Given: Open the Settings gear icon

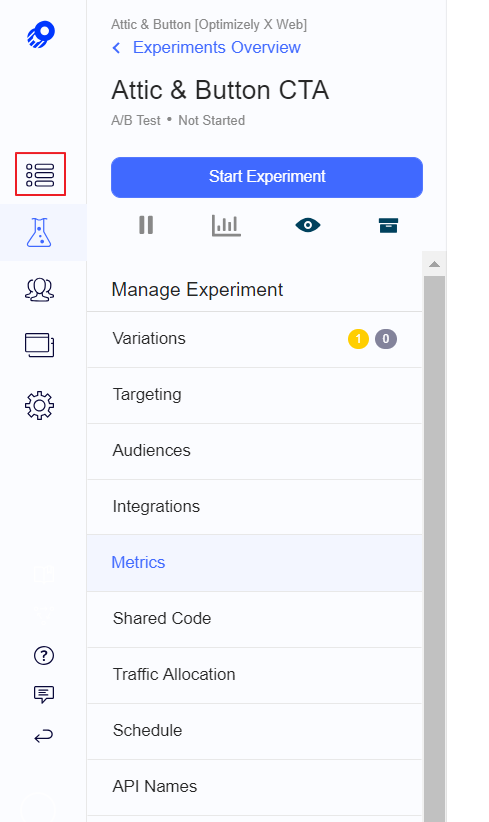Looking at the screenshot, I should pyautogui.click(x=39, y=405).
